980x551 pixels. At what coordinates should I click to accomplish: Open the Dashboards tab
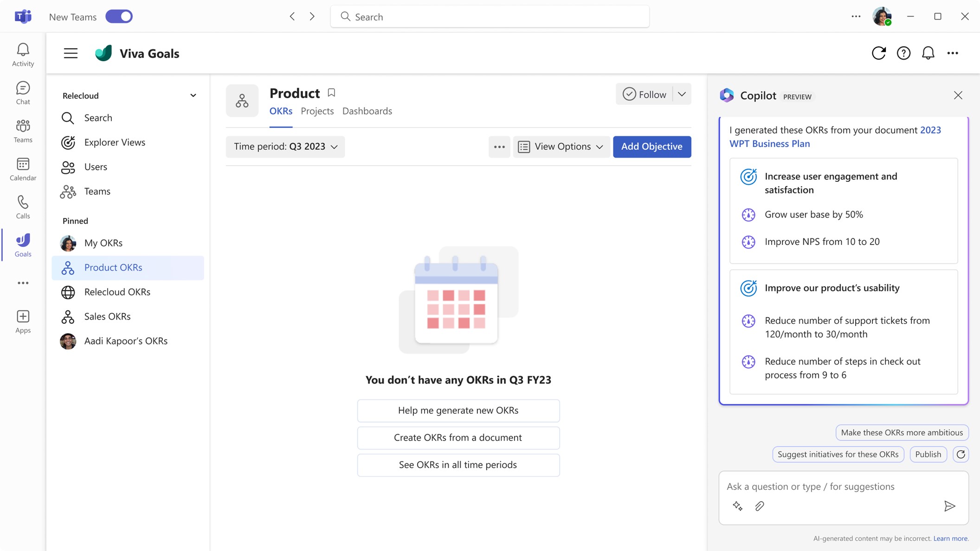(367, 111)
